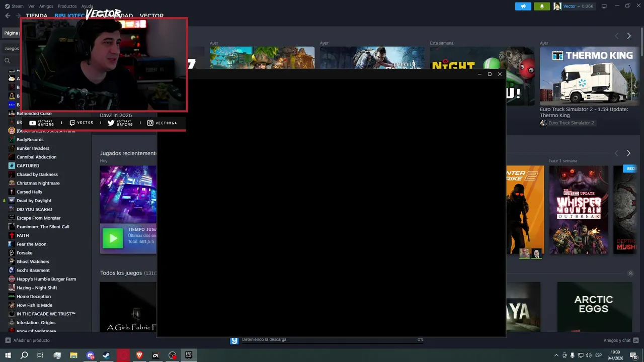Select Escape From Monster in the list
Image resolution: width=644 pixels, height=362 pixels.
(38, 218)
